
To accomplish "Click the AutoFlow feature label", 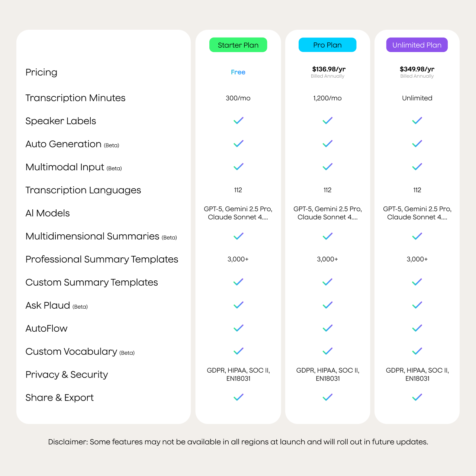I will tap(46, 328).
